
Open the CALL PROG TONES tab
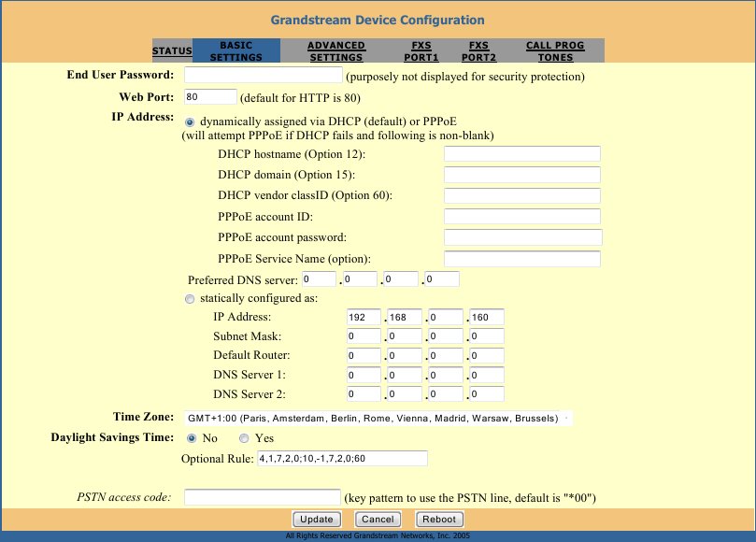point(555,50)
